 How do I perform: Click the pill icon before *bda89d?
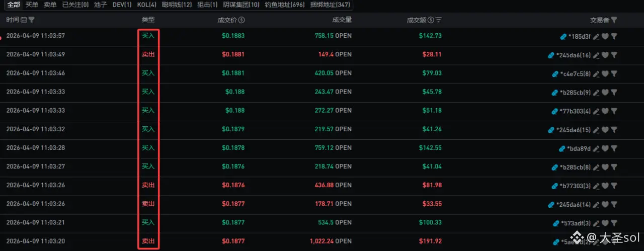pyautogui.click(x=562, y=148)
